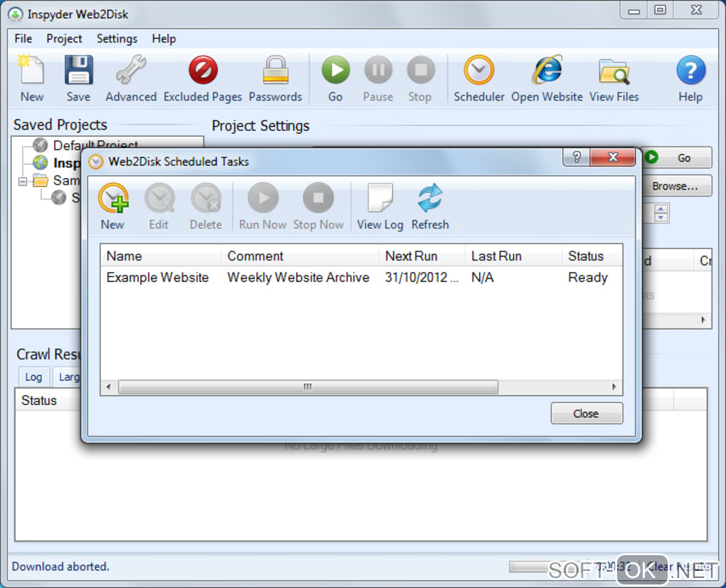Click the Weekly Website Archive comment cell

tap(298, 278)
